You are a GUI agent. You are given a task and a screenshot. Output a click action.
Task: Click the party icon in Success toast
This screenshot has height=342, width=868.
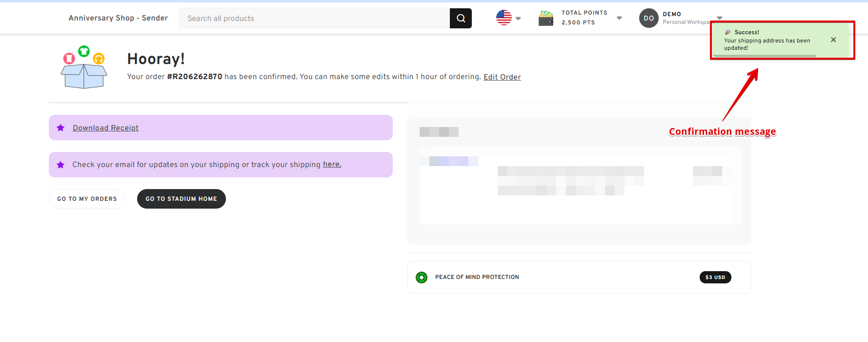coord(727,32)
